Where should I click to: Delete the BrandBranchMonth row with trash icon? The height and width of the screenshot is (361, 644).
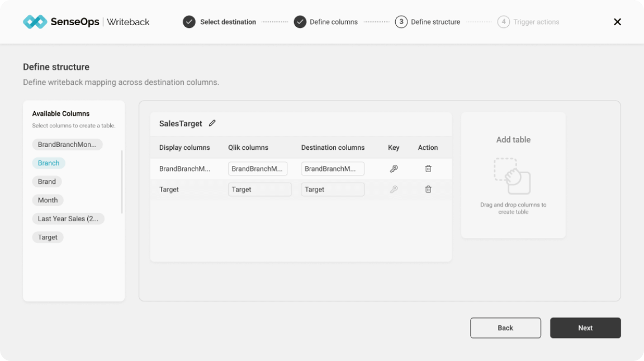click(428, 169)
